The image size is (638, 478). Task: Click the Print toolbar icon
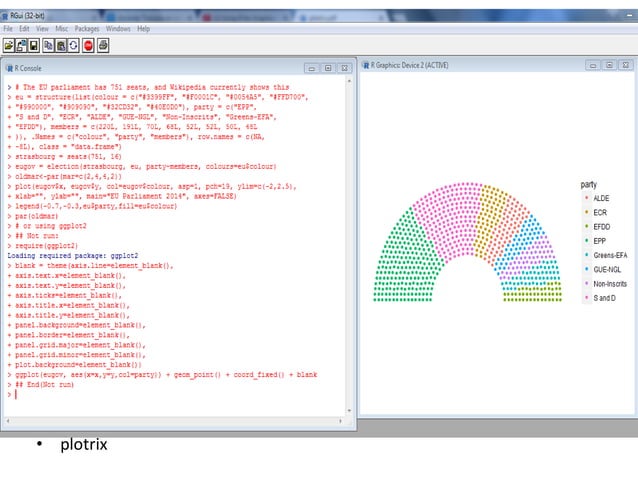click(103, 46)
